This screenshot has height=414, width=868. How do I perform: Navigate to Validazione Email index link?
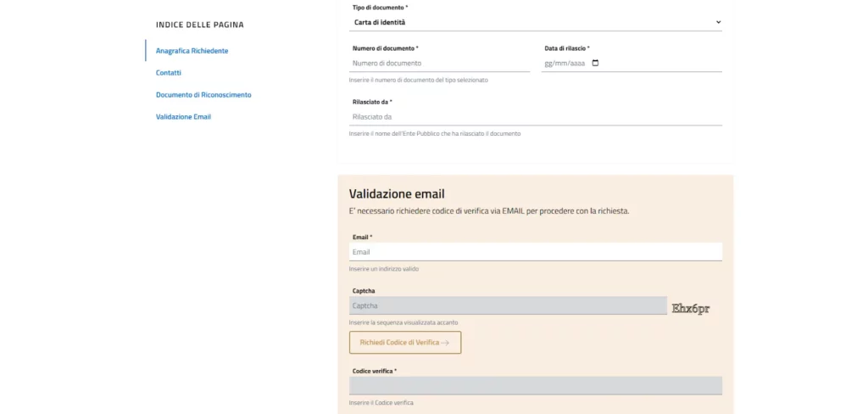[x=183, y=117]
